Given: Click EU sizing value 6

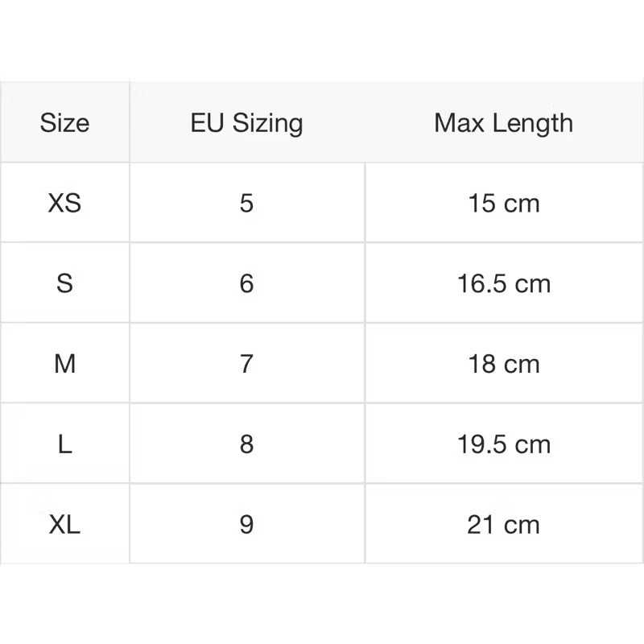Looking at the screenshot, I should coord(247,283).
